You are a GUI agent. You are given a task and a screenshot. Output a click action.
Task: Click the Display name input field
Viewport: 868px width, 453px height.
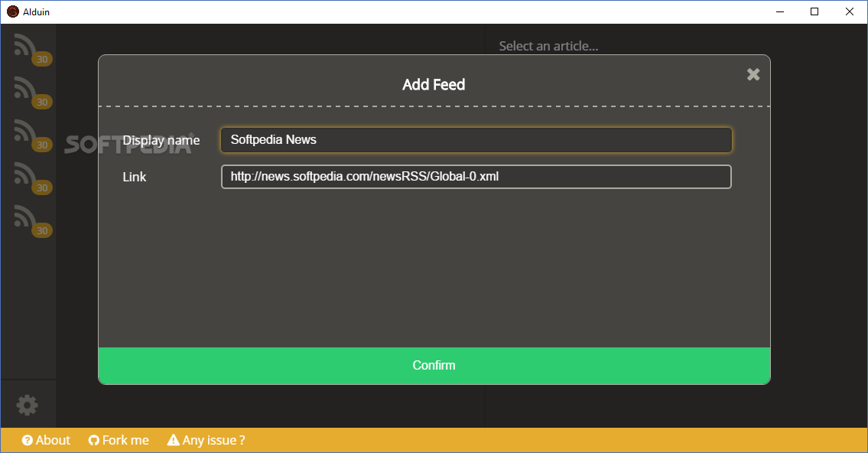476,139
